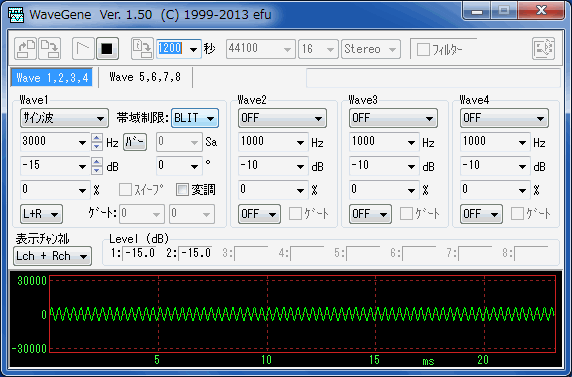Enable the フィルター checkbox
Viewport: 572px width, 377px height.
pyautogui.click(x=423, y=50)
